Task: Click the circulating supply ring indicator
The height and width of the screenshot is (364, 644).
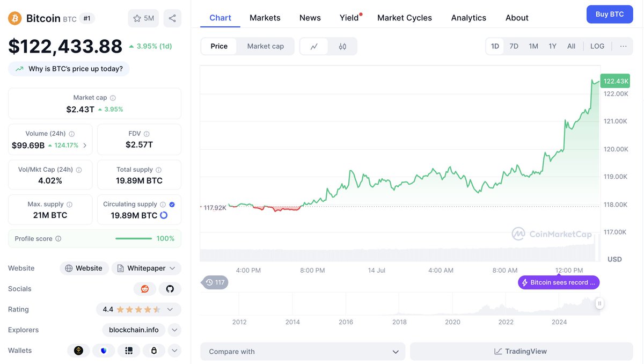Action: [164, 215]
